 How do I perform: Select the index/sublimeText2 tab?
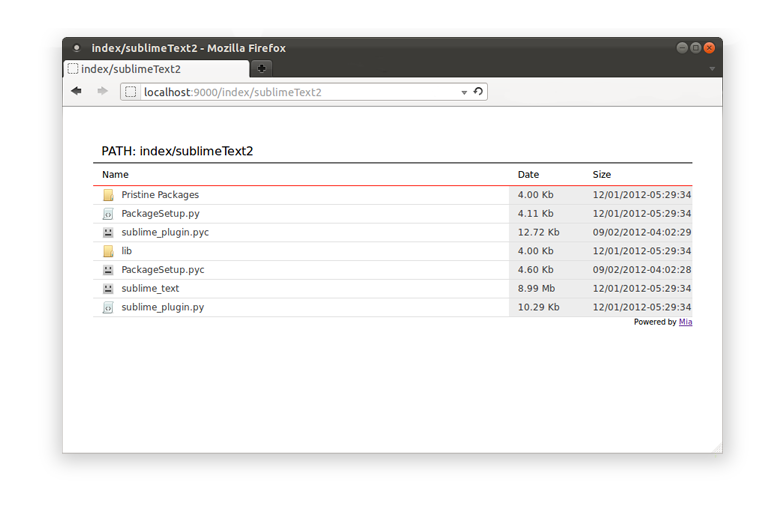point(156,69)
